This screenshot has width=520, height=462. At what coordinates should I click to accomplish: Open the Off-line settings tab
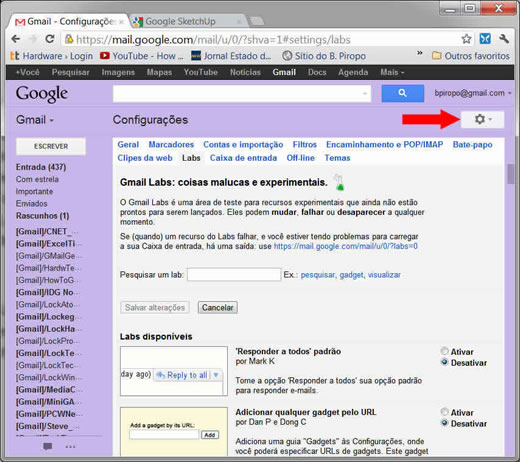301,158
